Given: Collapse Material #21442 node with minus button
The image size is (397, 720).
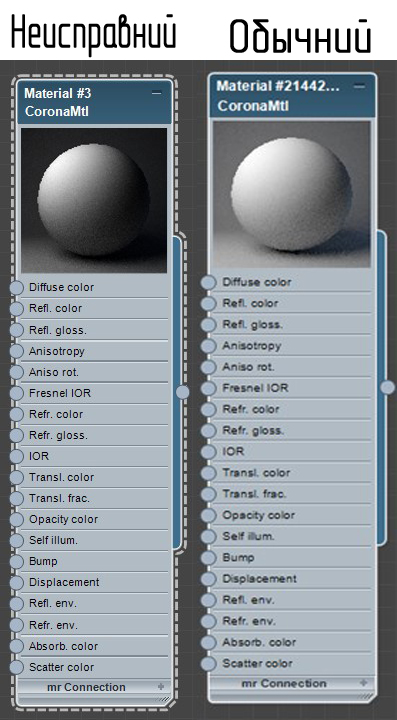Looking at the screenshot, I should 359,86.
